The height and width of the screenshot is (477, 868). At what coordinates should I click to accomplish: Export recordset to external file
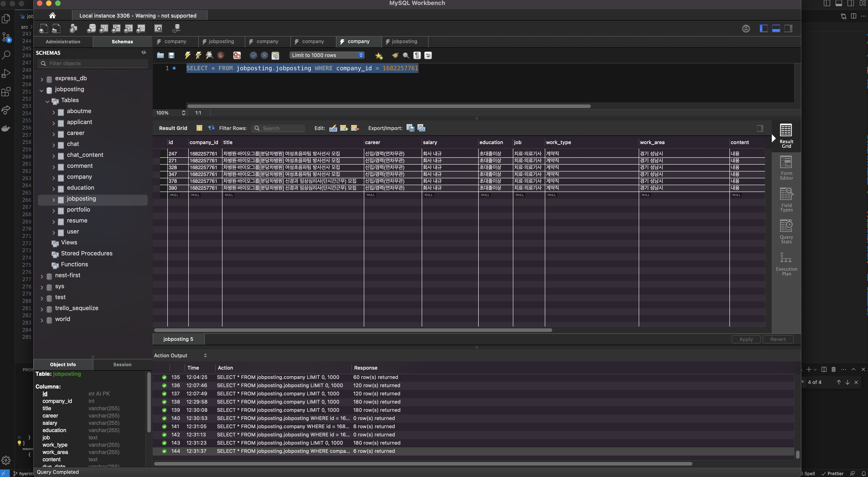[411, 128]
